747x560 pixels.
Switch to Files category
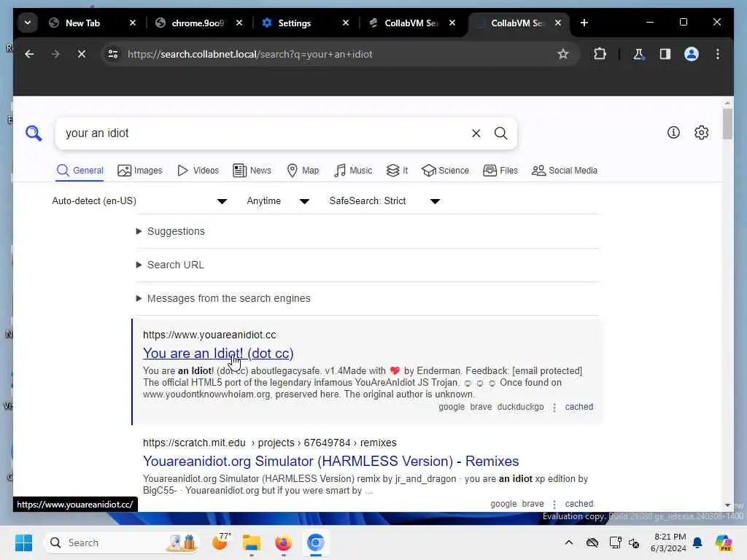coord(500,171)
